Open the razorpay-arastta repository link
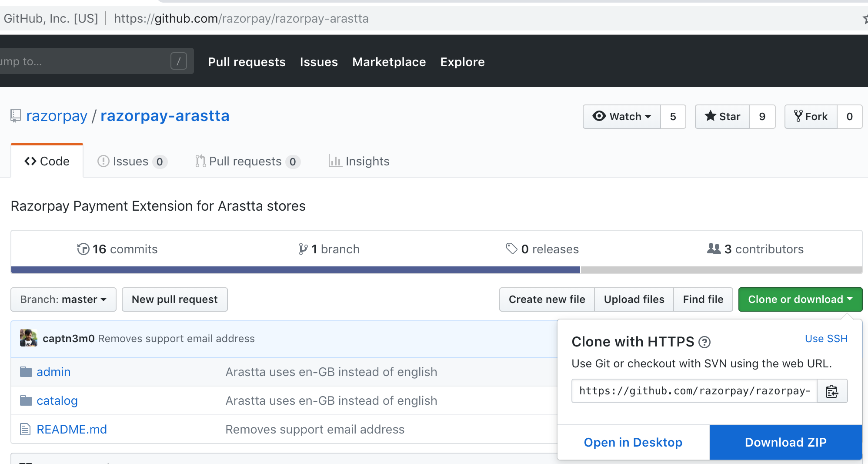 tap(165, 116)
